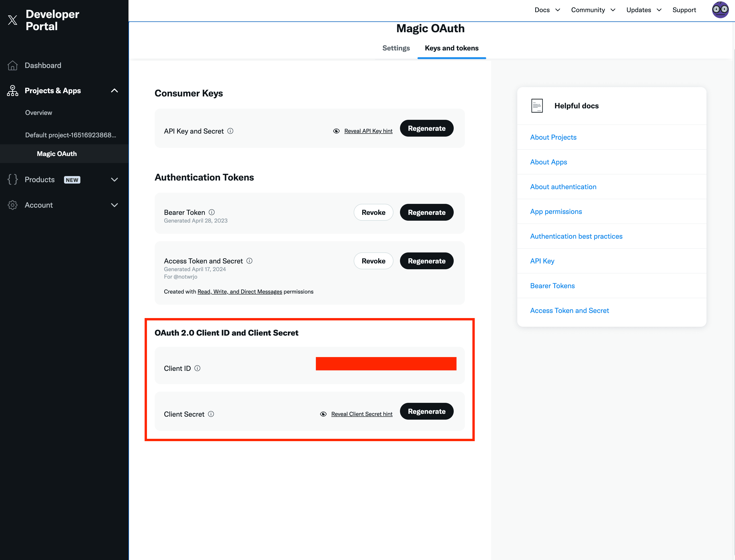Click info icon next to Bearer Token
The height and width of the screenshot is (560, 735).
[212, 212]
